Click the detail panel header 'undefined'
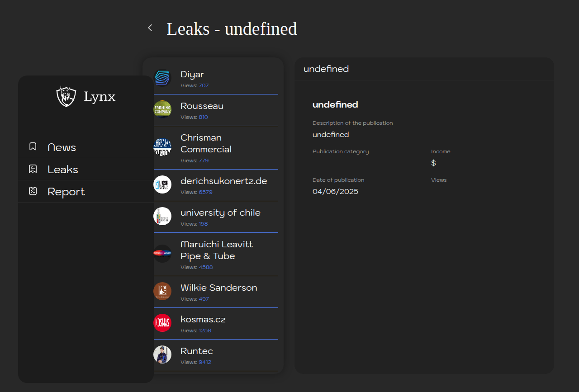The image size is (579, 392). pyautogui.click(x=326, y=69)
